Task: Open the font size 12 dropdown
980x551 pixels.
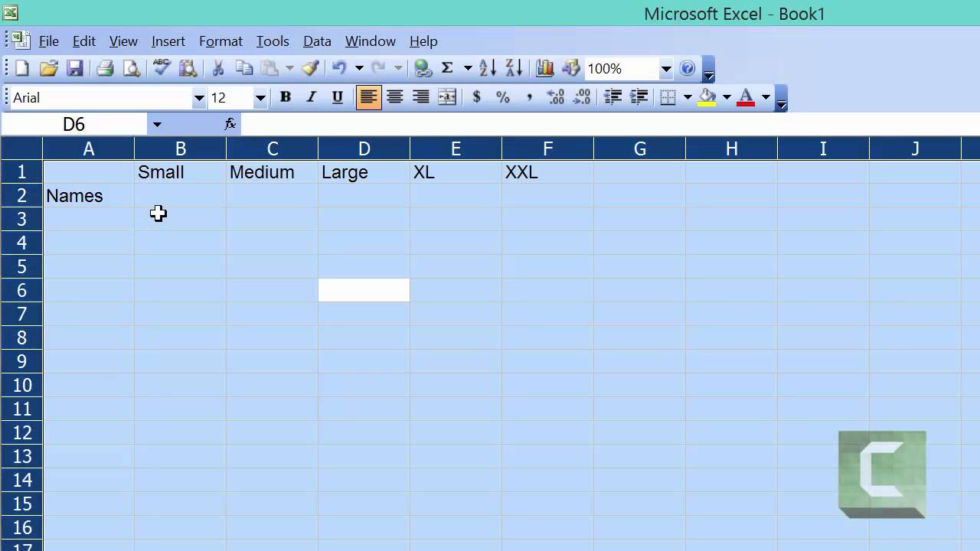Action: tap(260, 98)
